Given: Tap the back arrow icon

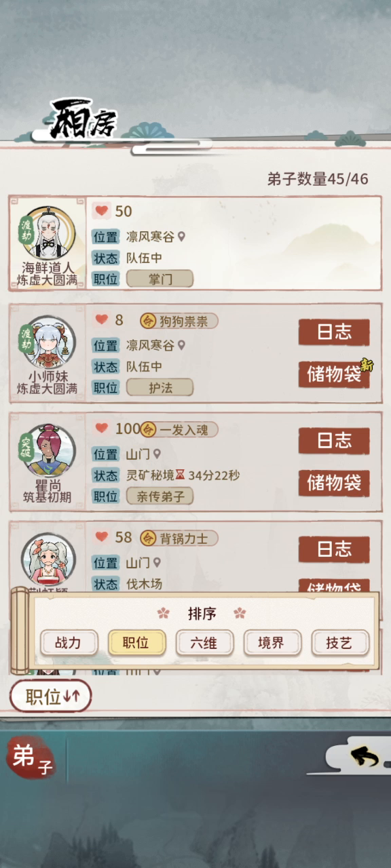Looking at the screenshot, I should point(365,755).
